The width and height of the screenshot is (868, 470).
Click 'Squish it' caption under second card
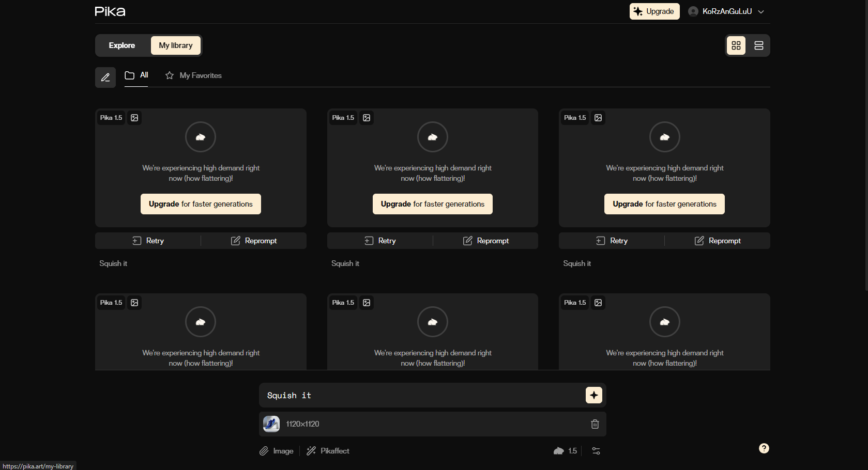pyautogui.click(x=345, y=263)
